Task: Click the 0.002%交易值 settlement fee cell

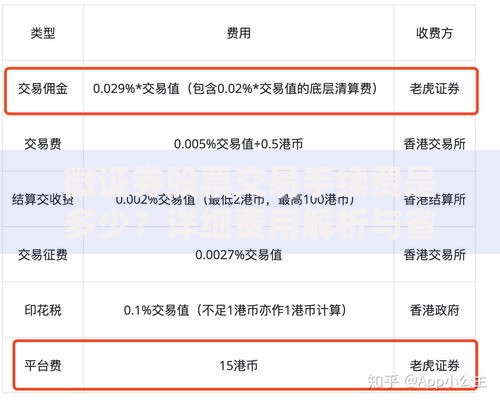Action: [235, 199]
